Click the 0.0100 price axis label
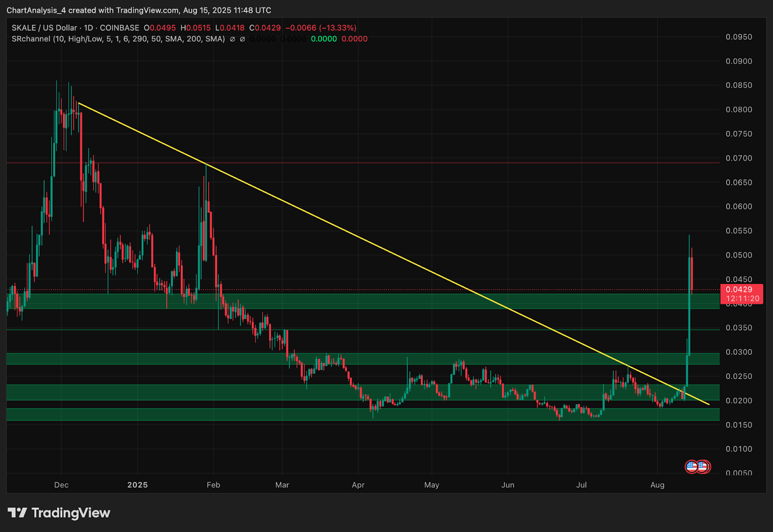The width and height of the screenshot is (773, 532). coord(739,449)
